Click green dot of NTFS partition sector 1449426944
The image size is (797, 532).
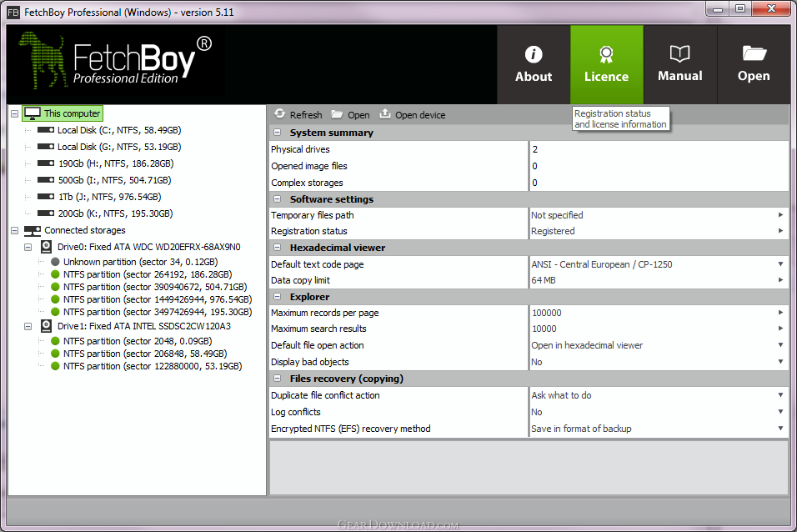pyautogui.click(x=55, y=299)
